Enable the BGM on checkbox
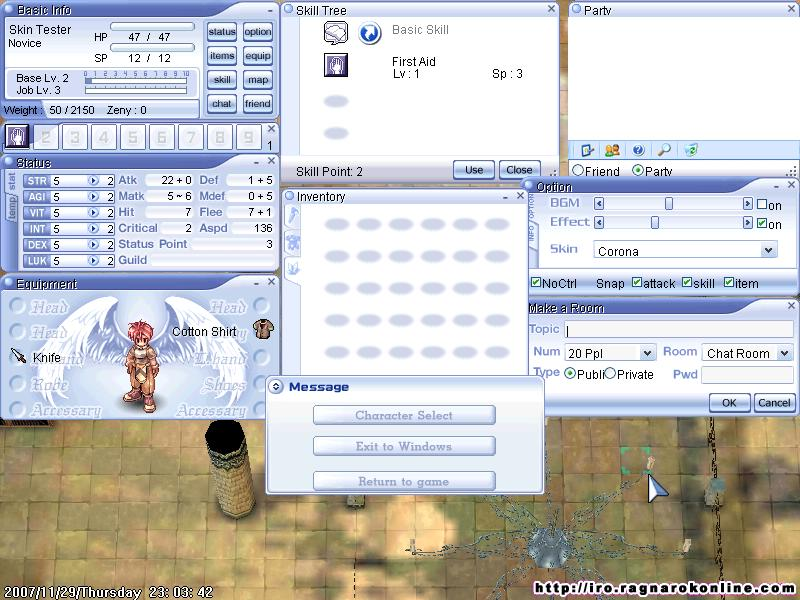The width and height of the screenshot is (800, 600). tap(762, 204)
